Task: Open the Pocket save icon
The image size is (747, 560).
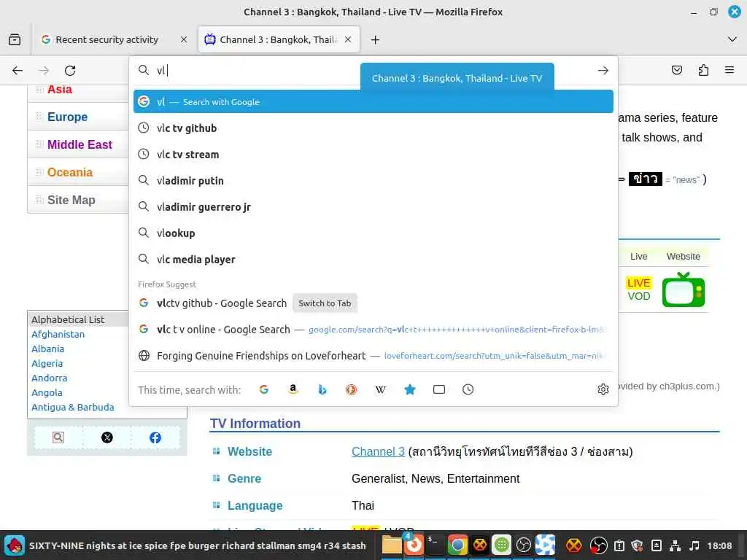Action: pyautogui.click(x=676, y=71)
